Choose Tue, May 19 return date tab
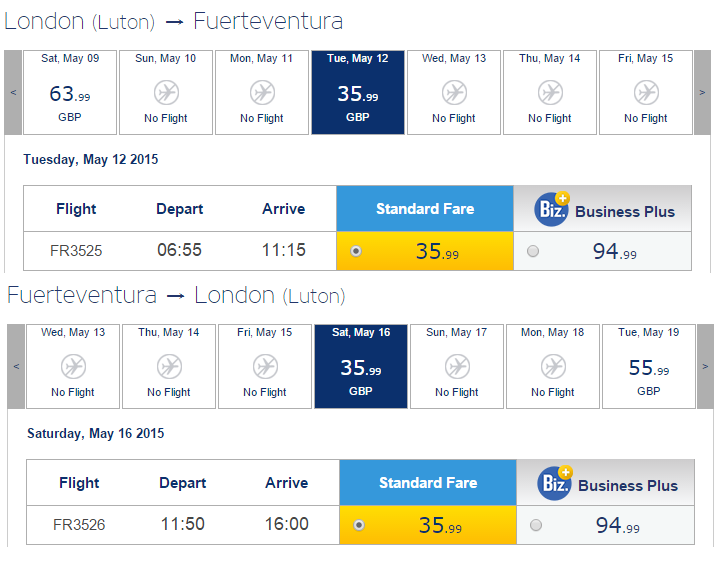Screen dimensions: 717x564 (649, 366)
